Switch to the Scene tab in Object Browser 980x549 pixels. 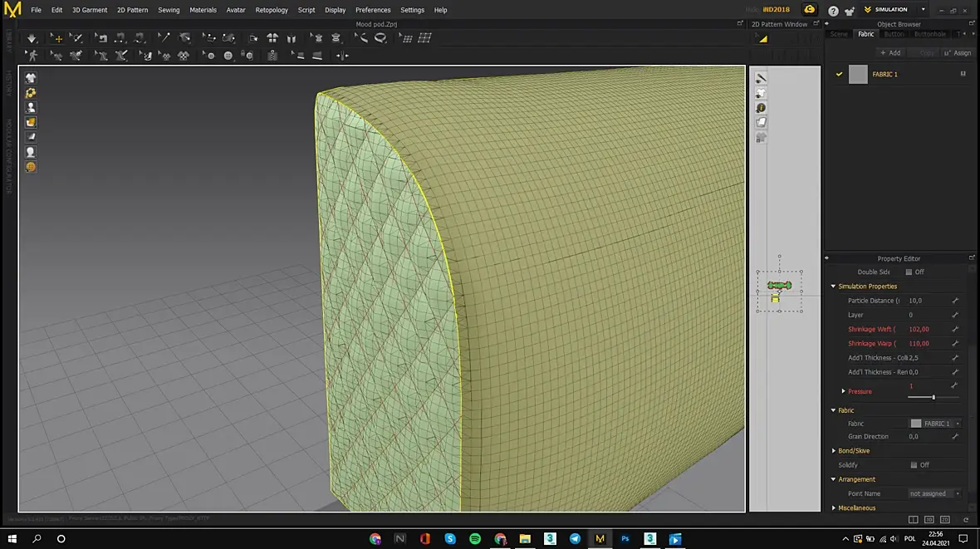click(839, 34)
